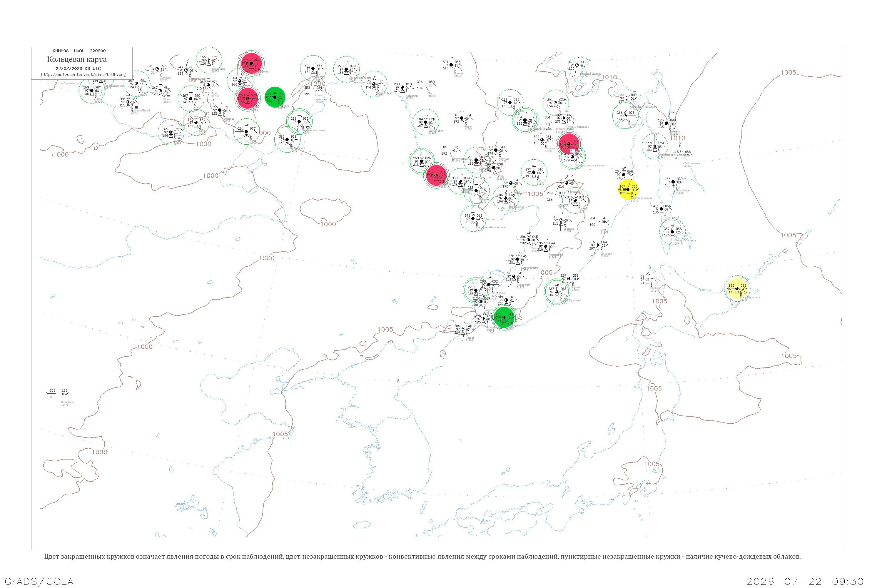Click the station name "Агинское"
Screen dimensions: 882x588
[228, 119]
